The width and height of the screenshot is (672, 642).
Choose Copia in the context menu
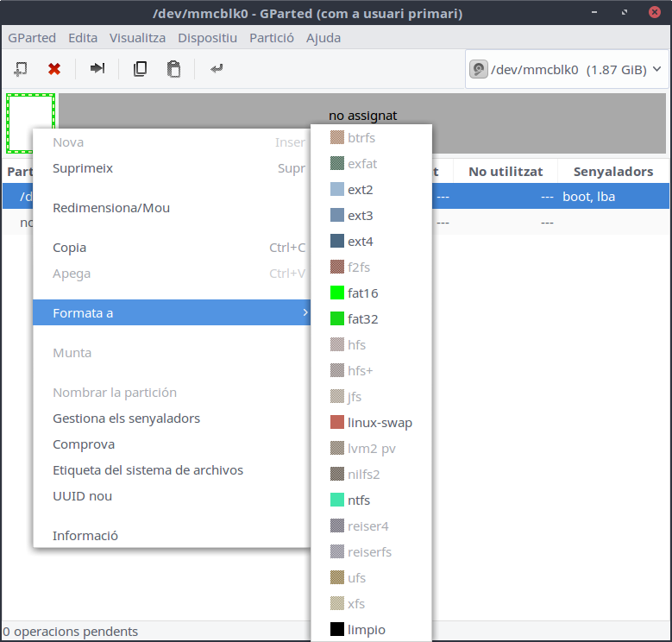(172, 248)
